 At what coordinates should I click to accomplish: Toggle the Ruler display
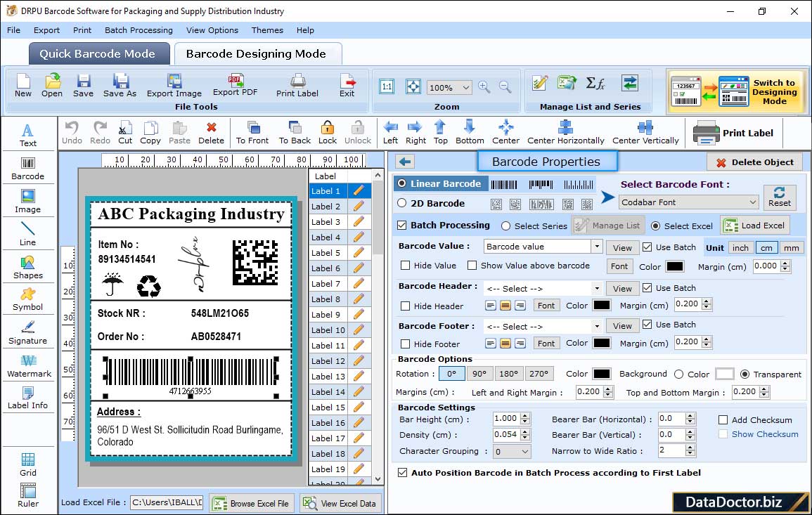click(28, 495)
